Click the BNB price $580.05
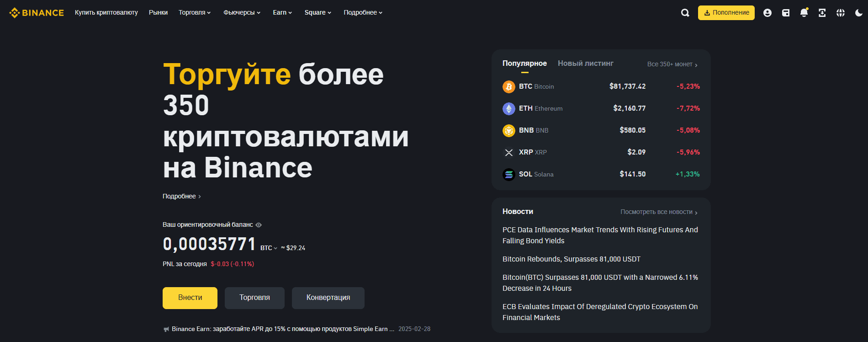This screenshot has height=342, width=868. pyautogui.click(x=633, y=130)
